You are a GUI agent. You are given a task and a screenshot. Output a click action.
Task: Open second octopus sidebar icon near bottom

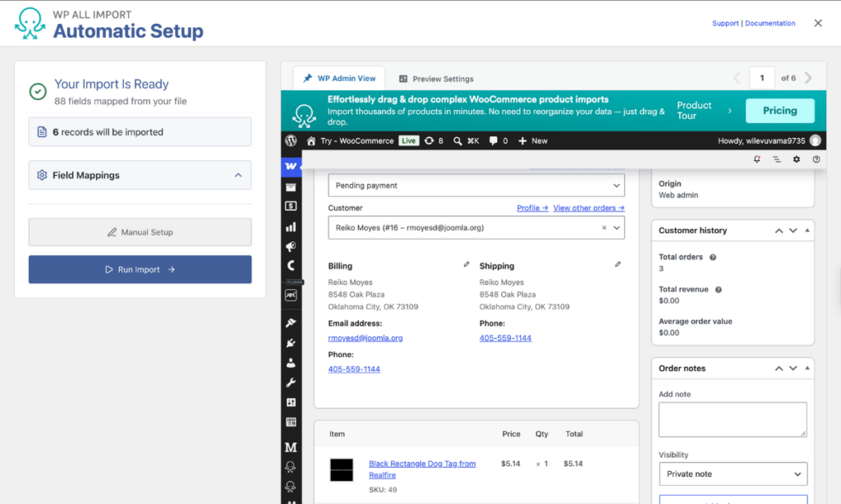[291, 486]
